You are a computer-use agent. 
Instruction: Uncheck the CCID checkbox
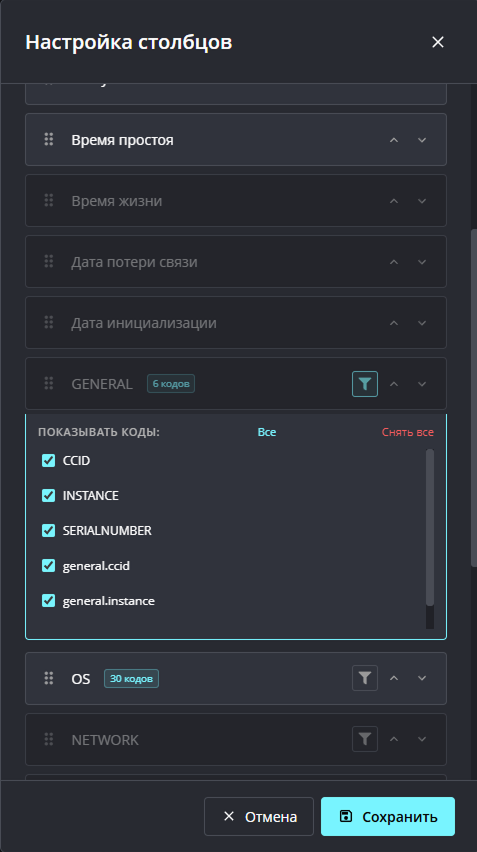pos(48,460)
